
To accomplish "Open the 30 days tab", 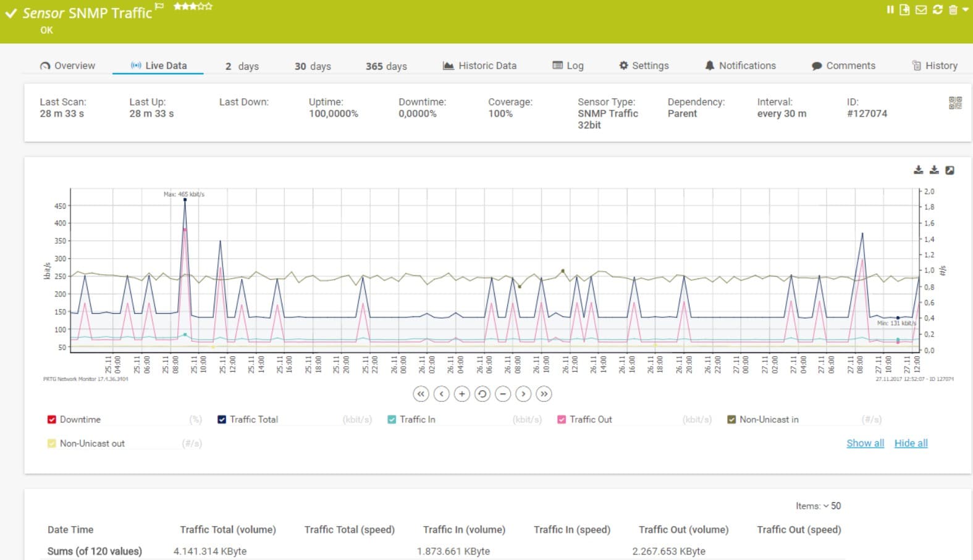I will tap(313, 66).
